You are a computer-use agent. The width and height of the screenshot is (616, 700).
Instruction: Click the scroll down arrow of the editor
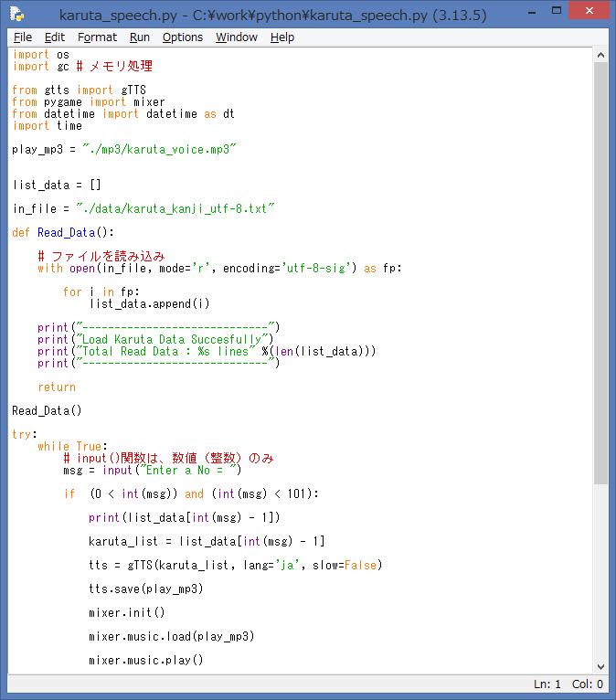tap(600, 666)
